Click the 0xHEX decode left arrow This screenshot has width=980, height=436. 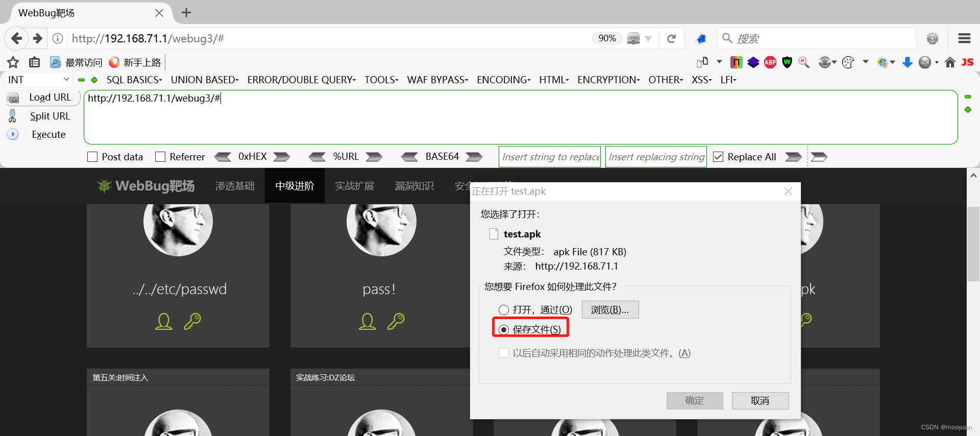pyautogui.click(x=223, y=157)
